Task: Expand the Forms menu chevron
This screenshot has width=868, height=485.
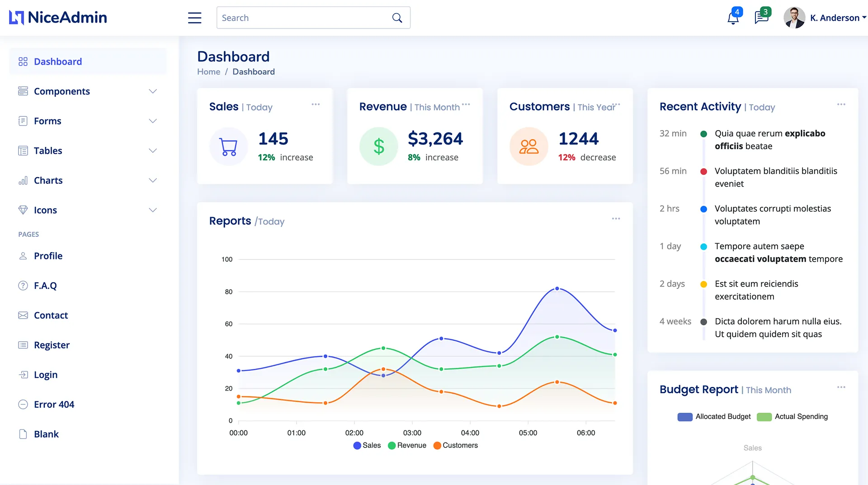Action: (153, 121)
